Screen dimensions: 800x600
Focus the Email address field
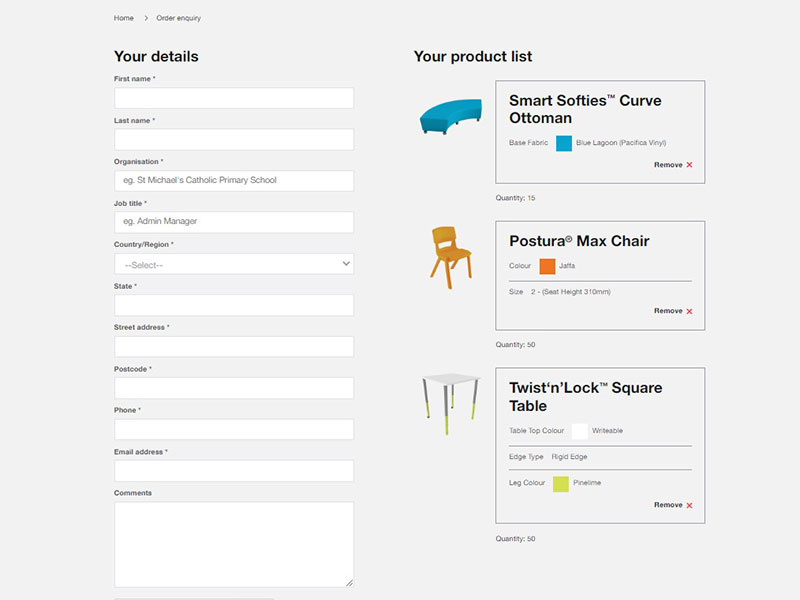[x=234, y=471]
